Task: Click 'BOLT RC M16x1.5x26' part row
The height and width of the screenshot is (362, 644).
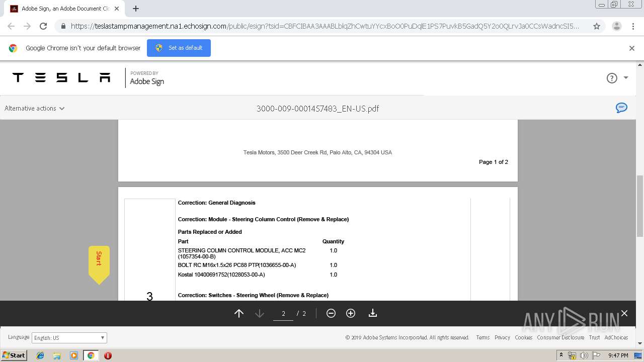Action: 237,265
